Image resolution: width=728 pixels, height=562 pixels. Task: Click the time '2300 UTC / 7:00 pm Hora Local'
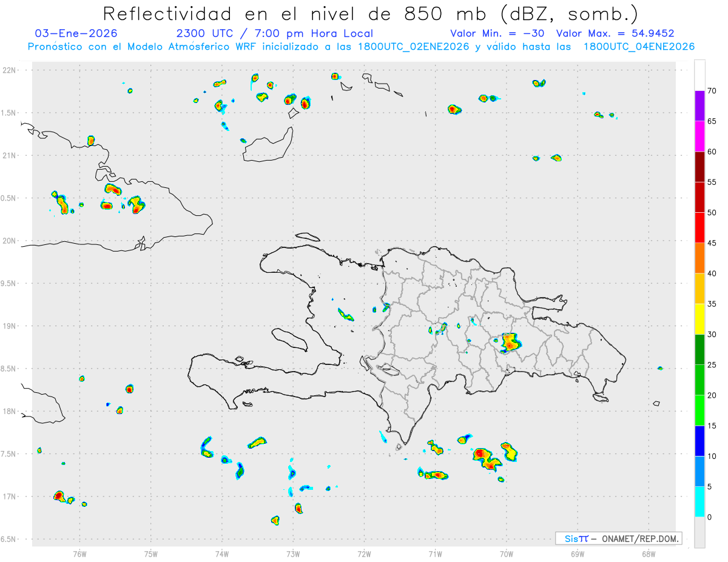[x=274, y=33]
